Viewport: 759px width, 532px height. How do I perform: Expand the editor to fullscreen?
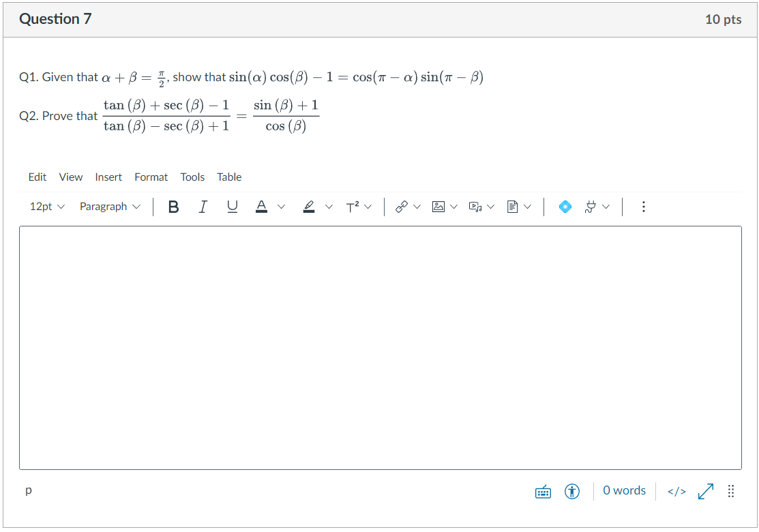(x=706, y=492)
